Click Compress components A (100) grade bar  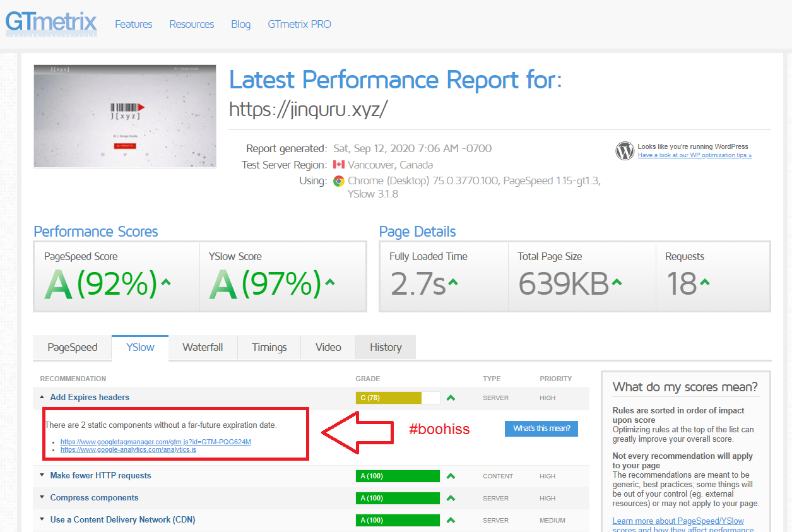point(398,498)
